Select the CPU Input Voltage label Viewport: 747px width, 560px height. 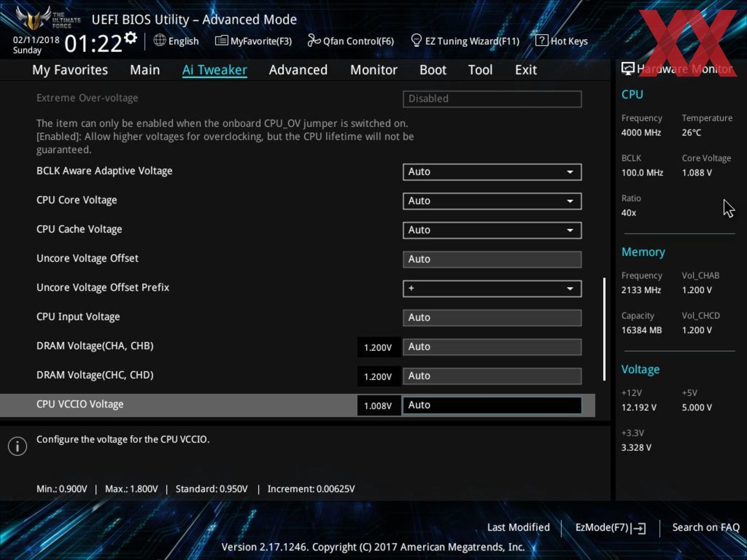coord(78,317)
